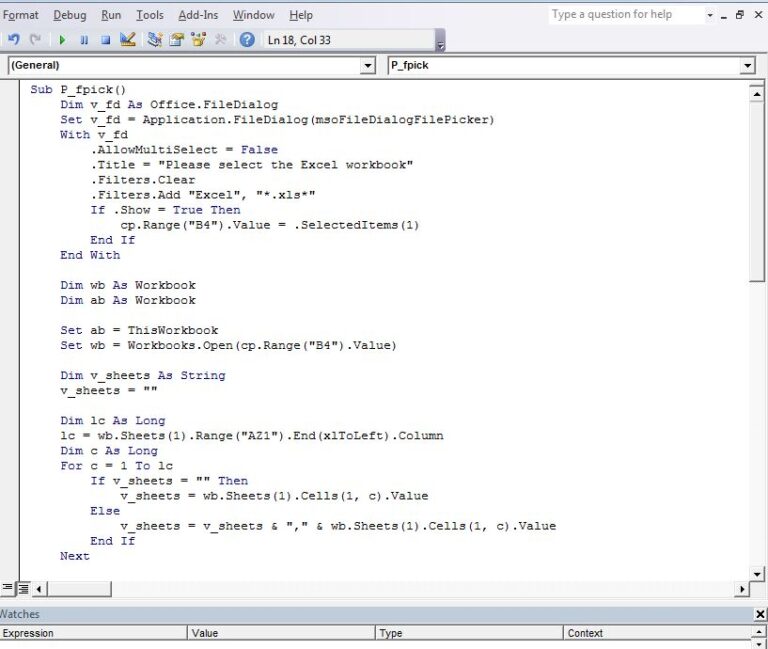Click in the 'Type a question for help' box
The width and height of the screenshot is (768, 649).
(x=624, y=15)
